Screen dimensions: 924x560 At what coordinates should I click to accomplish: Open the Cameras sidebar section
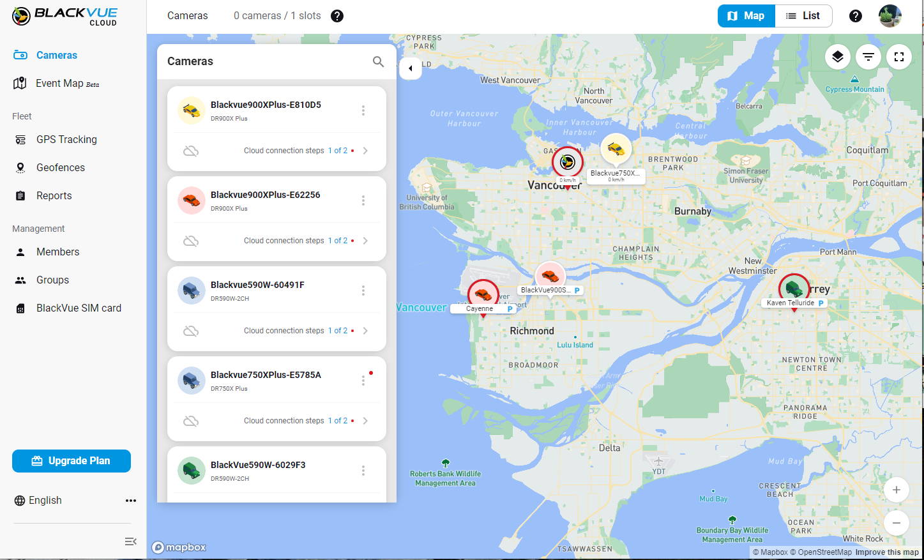coord(45,55)
